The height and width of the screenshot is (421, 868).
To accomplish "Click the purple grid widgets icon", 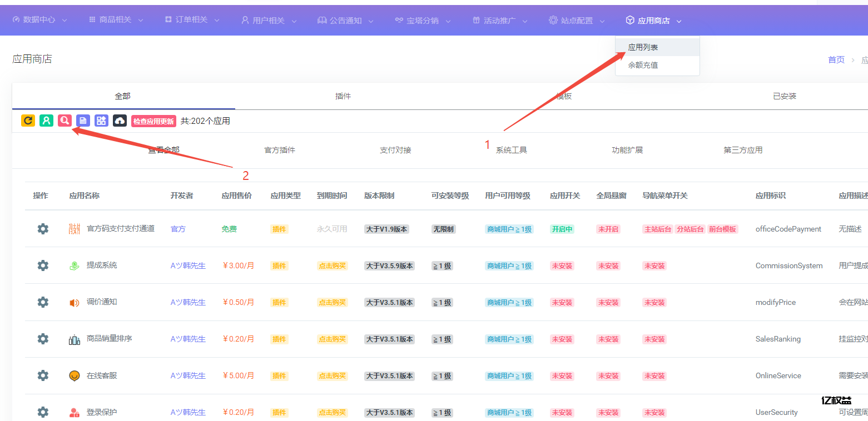I will click(101, 121).
